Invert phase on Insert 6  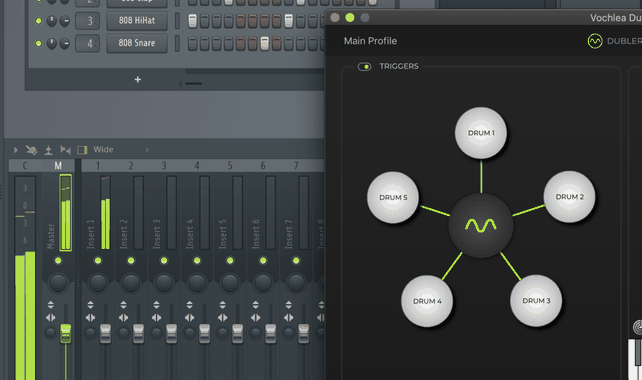256,305
